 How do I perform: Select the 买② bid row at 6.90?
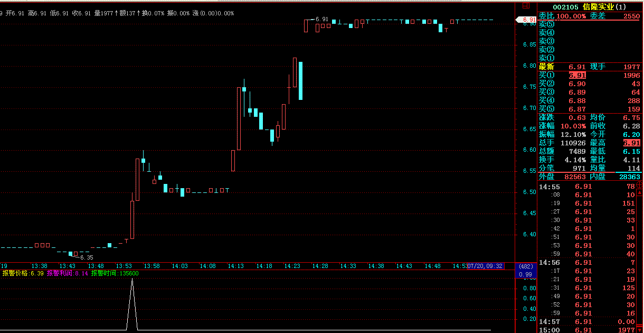[x=590, y=84]
